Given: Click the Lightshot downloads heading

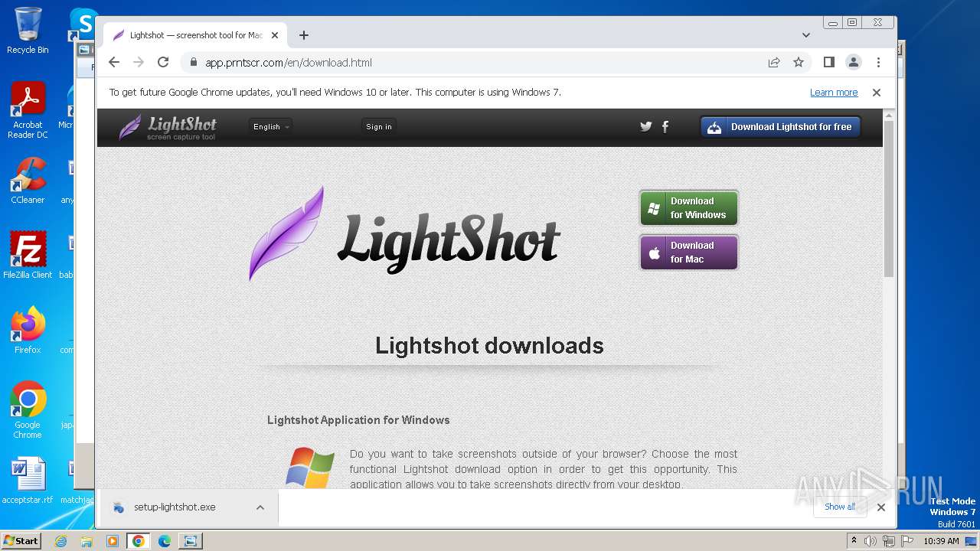Looking at the screenshot, I should [x=489, y=346].
